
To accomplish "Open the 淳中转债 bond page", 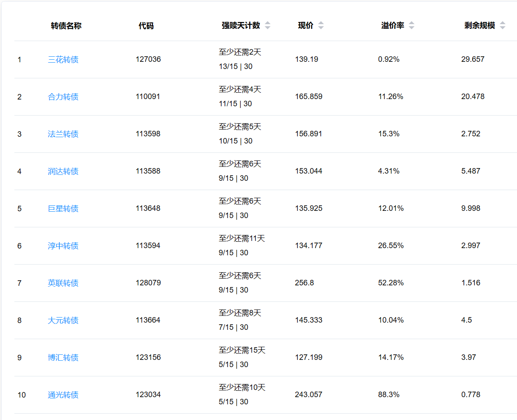I will pos(63,246).
